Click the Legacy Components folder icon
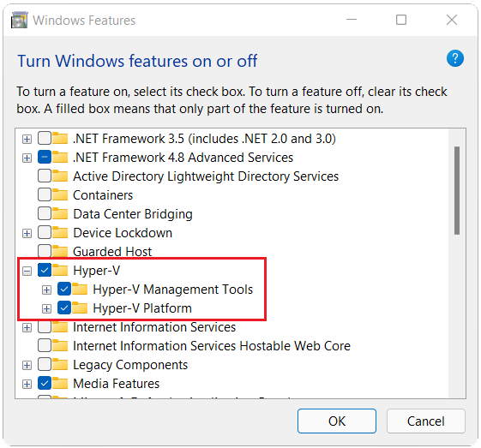This screenshot has width=481, height=448. pos(60,364)
